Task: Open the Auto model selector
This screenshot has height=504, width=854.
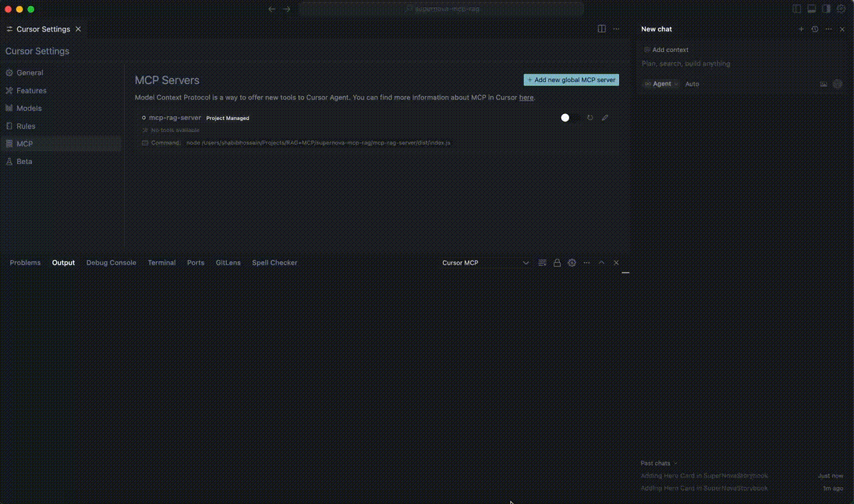Action: tap(692, 84)
